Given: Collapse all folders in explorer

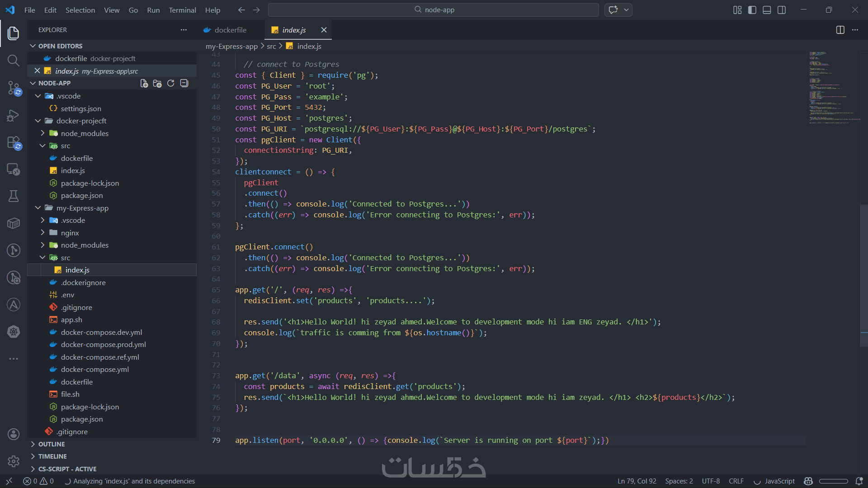Looking at the screenshot, I should click(184, 83).
